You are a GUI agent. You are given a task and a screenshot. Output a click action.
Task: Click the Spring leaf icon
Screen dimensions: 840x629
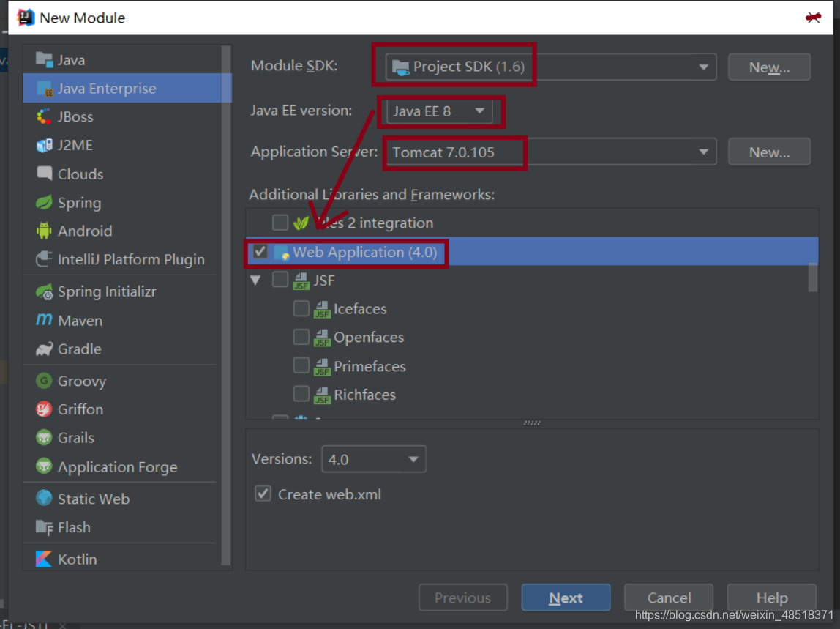pyautogui.click(x=44, y=203)
